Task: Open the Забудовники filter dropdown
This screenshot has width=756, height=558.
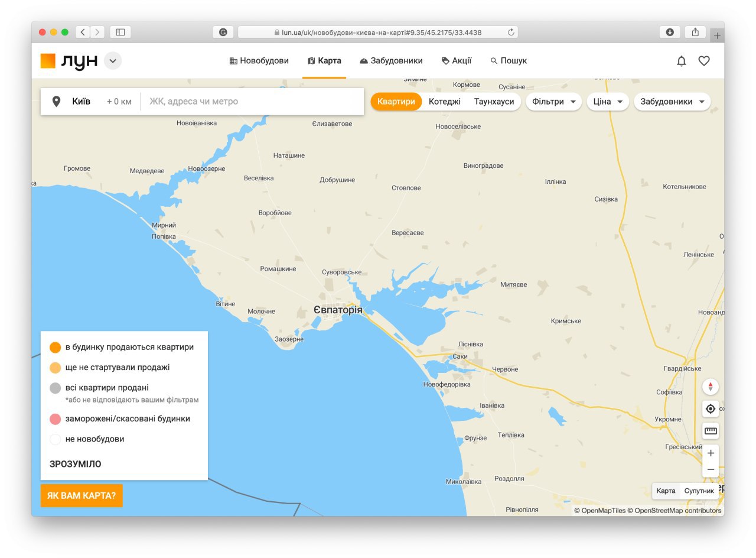Action: [x=672, y=102]
